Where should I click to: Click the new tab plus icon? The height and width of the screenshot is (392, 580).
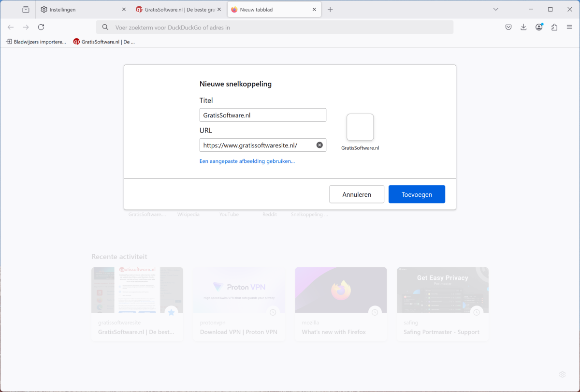coord(330,10)
